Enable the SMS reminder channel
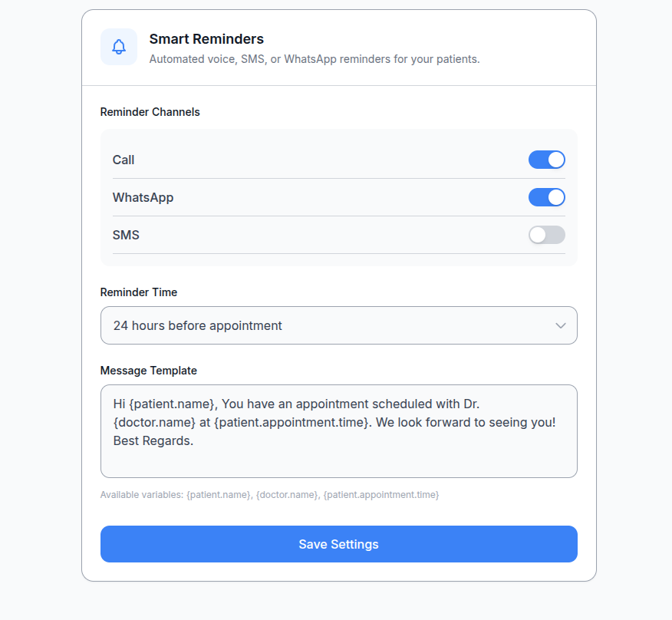 click(547, 235)
